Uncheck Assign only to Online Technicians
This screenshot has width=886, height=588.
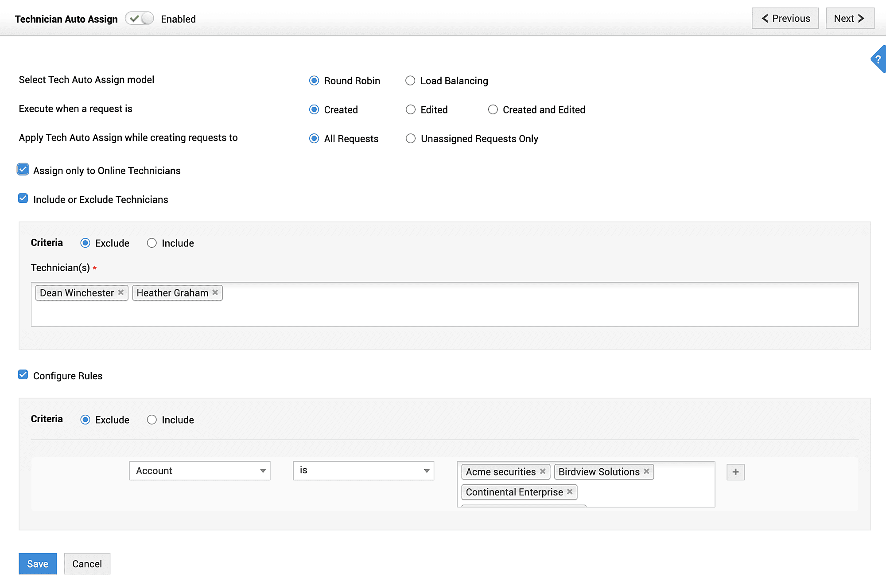(x=23, y=169)
